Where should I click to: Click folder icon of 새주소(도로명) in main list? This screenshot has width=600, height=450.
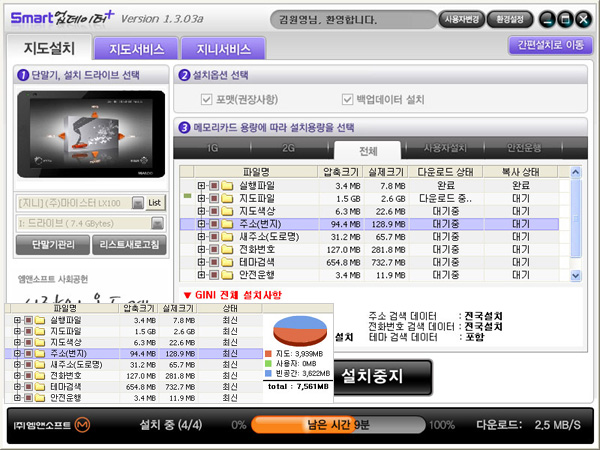227,237
